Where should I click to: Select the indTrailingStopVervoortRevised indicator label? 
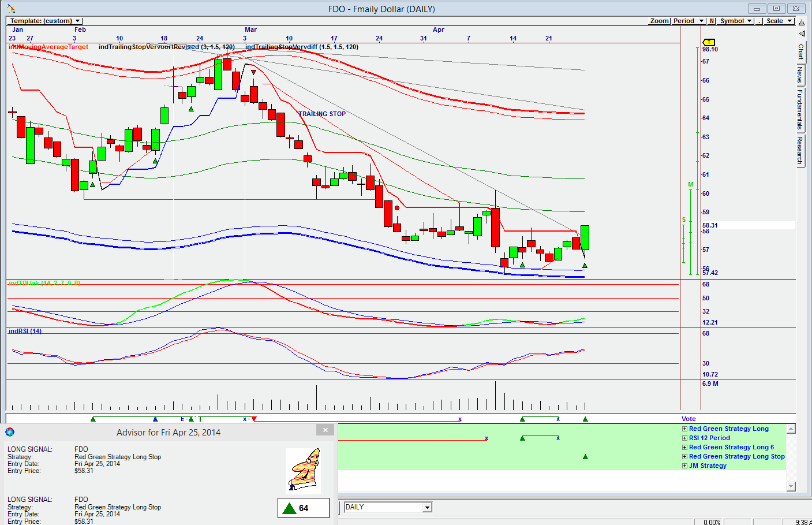pyautogui.click(x=167, y=47)
